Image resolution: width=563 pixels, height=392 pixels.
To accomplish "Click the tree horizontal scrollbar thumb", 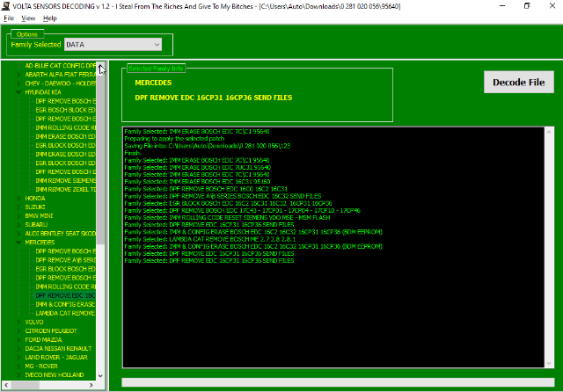I will [25, 385].
